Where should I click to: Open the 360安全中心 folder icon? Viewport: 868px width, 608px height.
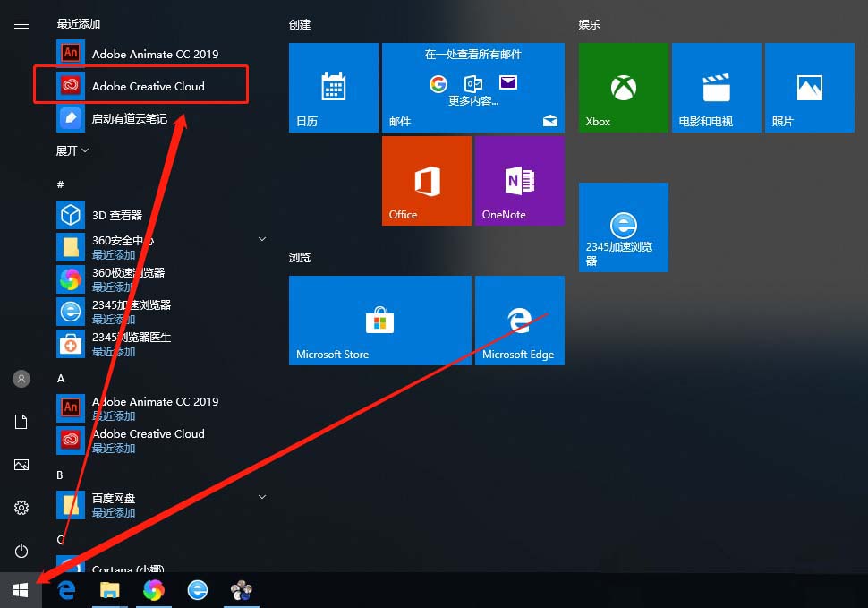(71, 247)
